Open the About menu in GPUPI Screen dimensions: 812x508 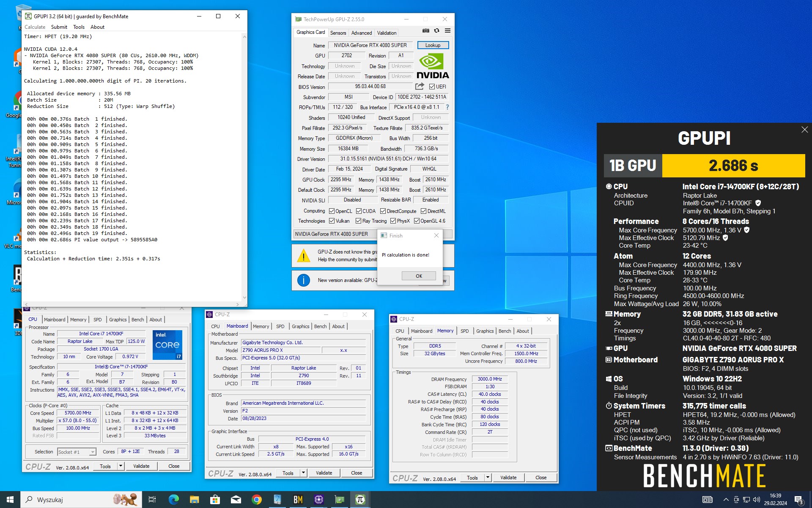click(x=97, y=27)
